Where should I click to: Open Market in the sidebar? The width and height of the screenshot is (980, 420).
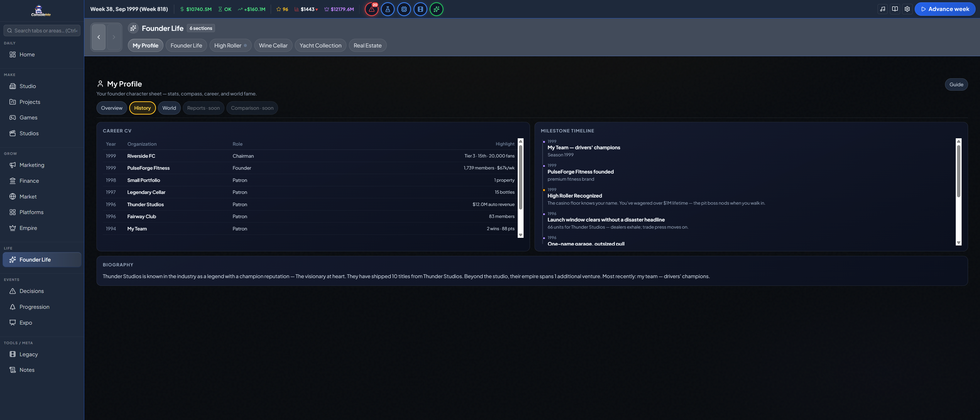tap(42, 197)
